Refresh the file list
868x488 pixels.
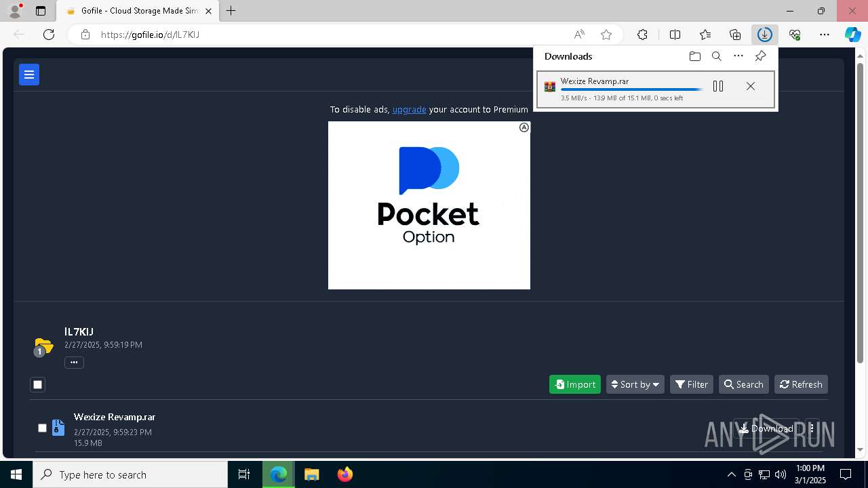pyautogui.click(x=801, y=384)
